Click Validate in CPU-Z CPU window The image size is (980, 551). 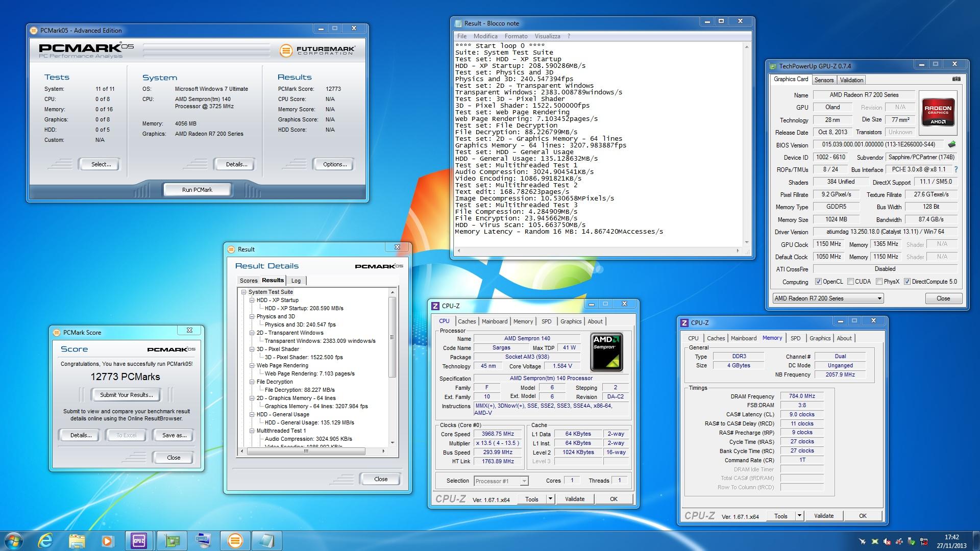(575, 499)
